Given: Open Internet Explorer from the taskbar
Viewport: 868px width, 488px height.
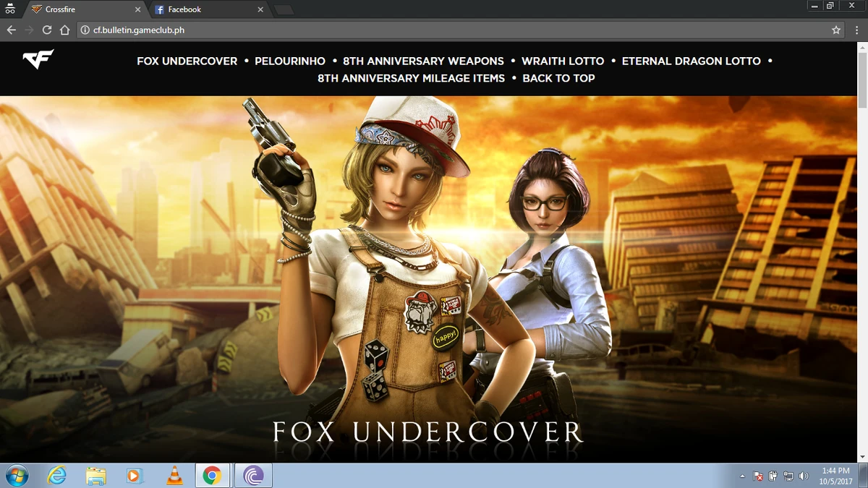Looking at the screenshot, I should 56,476.
